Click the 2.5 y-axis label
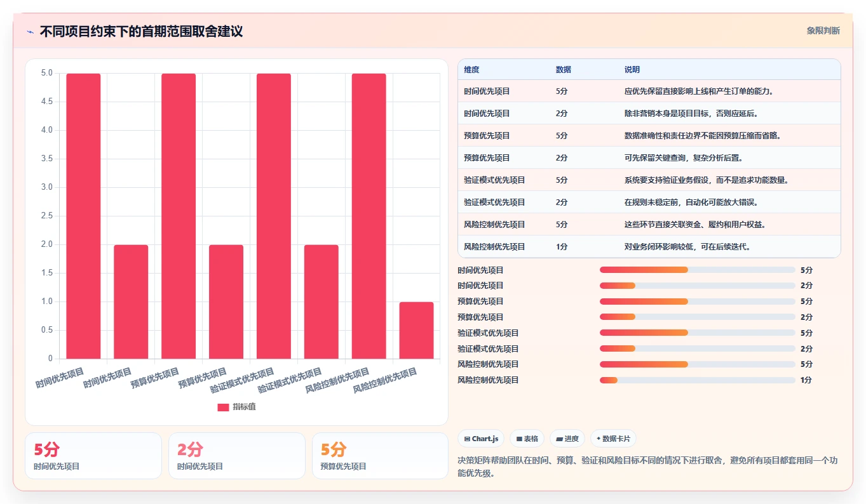The width and height of the screenshot is (866, 504). coord(47,216)
